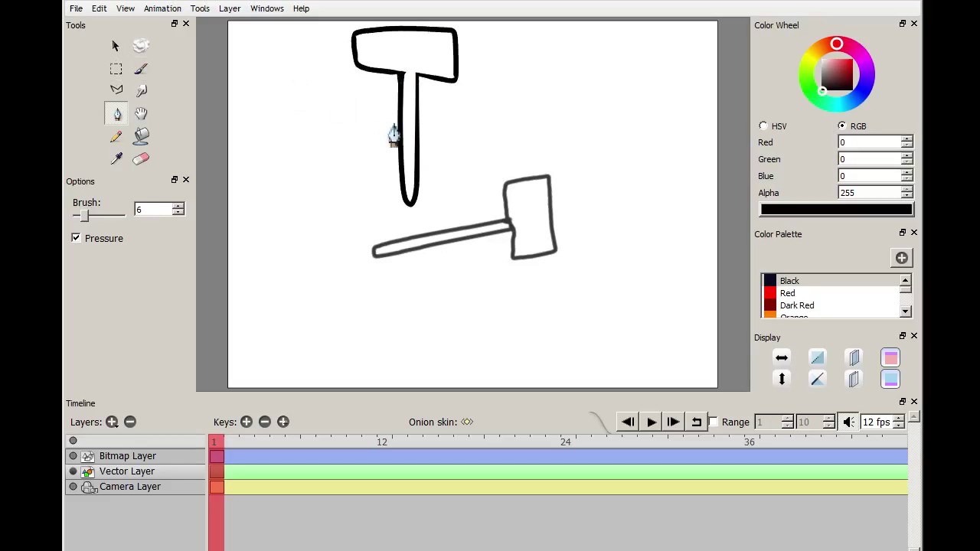Add a keyframe with Keys plus button
980x551 pixels.
coord(247,422)
